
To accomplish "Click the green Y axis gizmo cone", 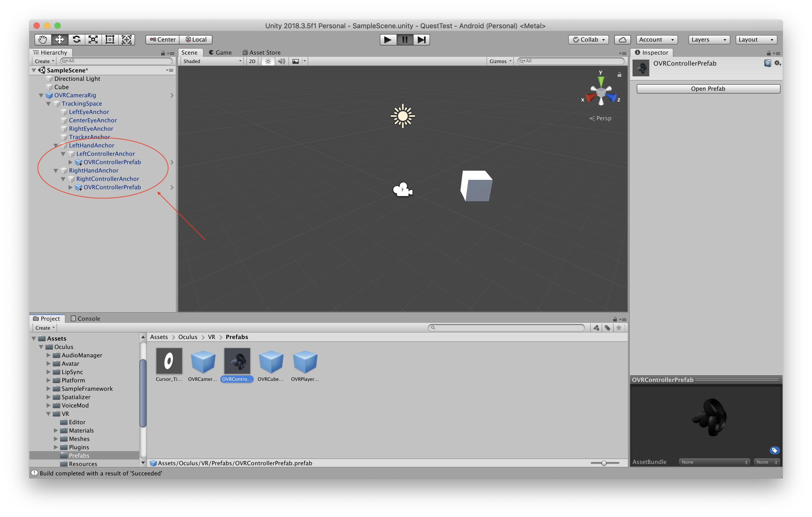I will pyautogui.click(x=601, y=81).
